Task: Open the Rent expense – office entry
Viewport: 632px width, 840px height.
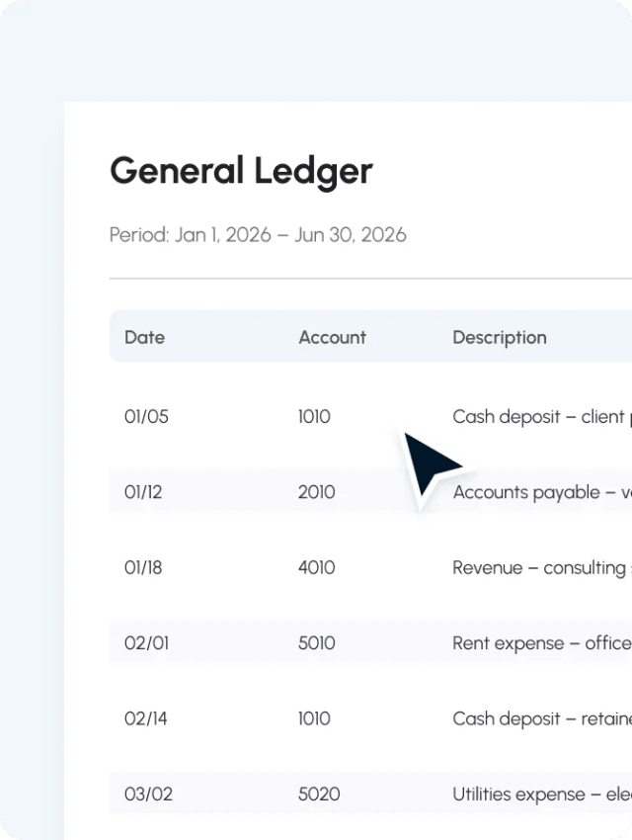Action: click(x=542, y=643)
